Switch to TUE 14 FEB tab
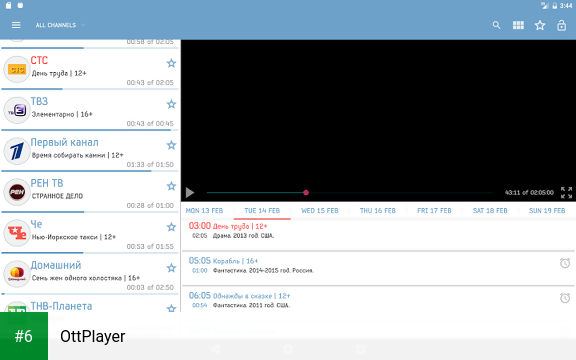Screen dimensions: 576x360 point(262,210)
